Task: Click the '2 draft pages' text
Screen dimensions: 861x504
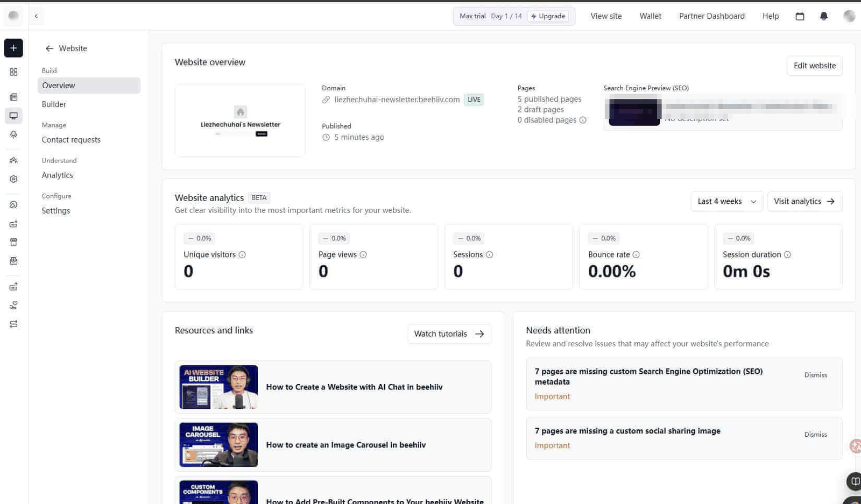Action: point(541,110)
